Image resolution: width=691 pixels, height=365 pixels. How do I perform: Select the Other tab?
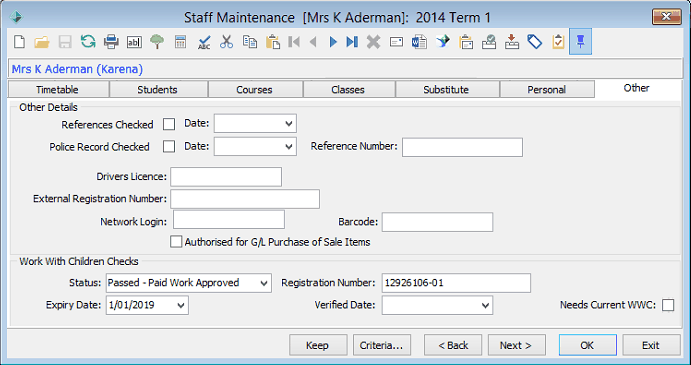tap(636, 88)
